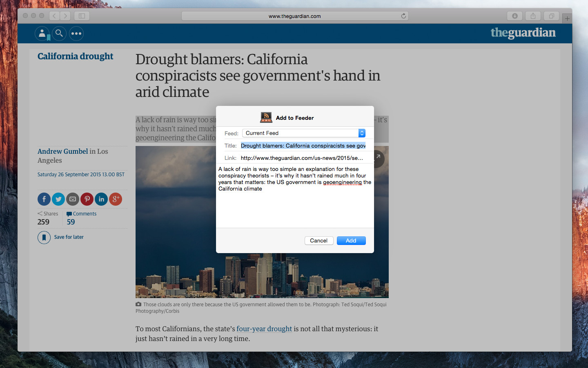Open the Guardian user profile icon

click(42, 34)
